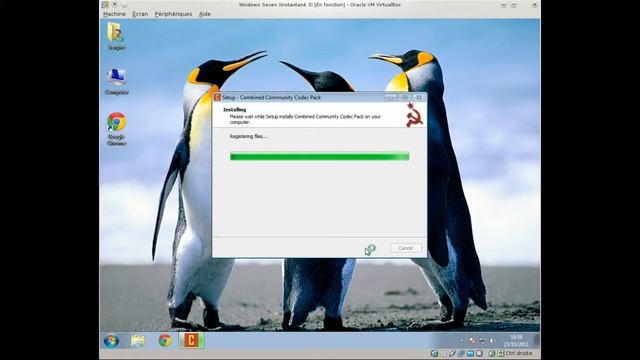Show hidden tray icons arrow

462,341
